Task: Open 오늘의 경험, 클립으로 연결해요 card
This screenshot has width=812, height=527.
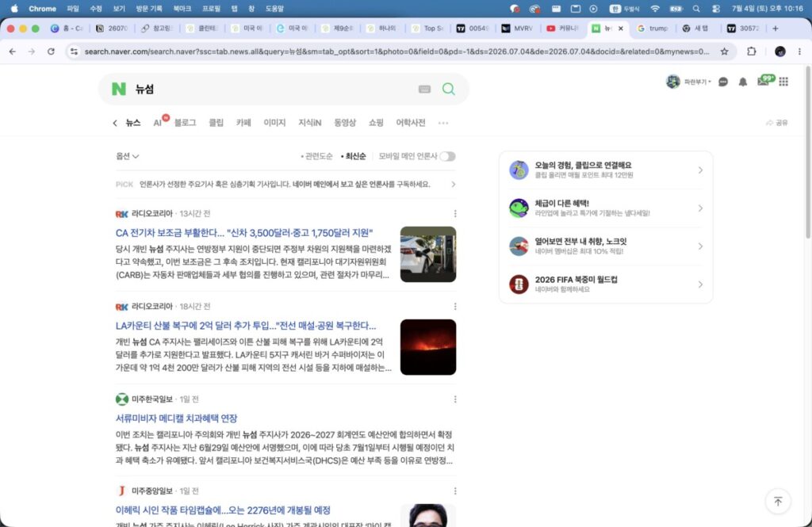Action: 606,170
